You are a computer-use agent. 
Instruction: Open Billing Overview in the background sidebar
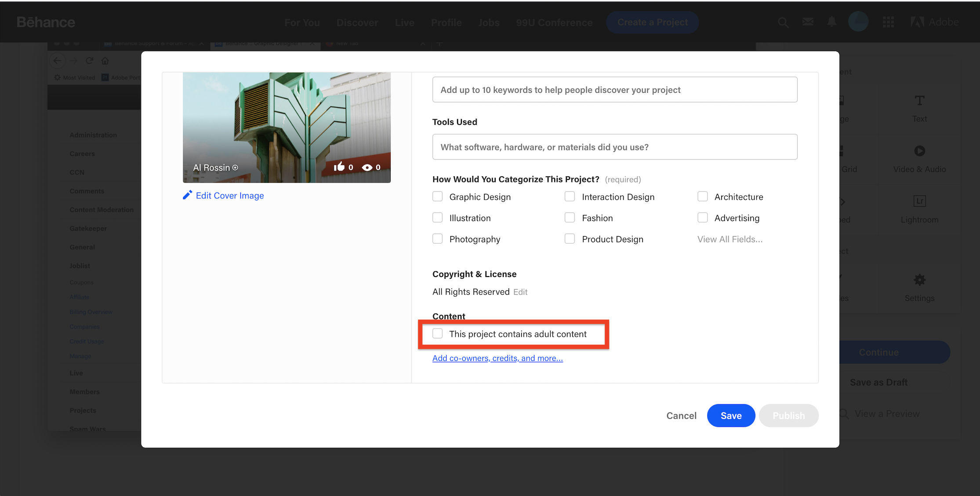(91, 312)
